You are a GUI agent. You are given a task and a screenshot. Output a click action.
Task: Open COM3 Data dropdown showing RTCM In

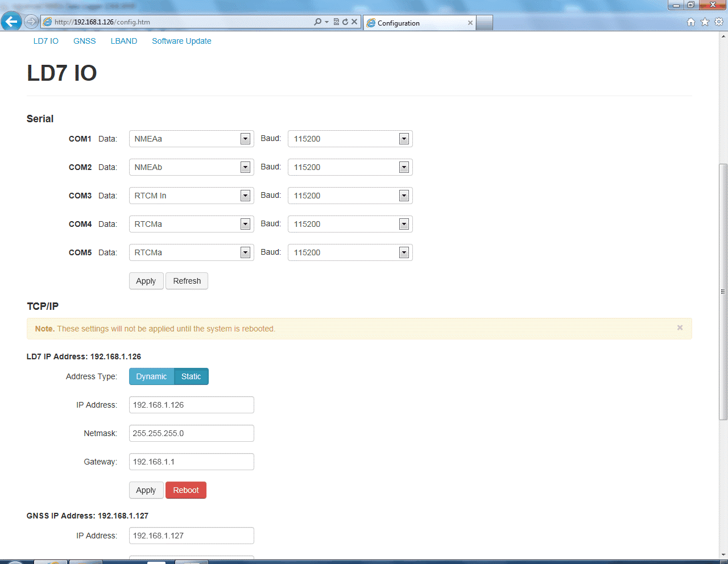coord(191,196)
